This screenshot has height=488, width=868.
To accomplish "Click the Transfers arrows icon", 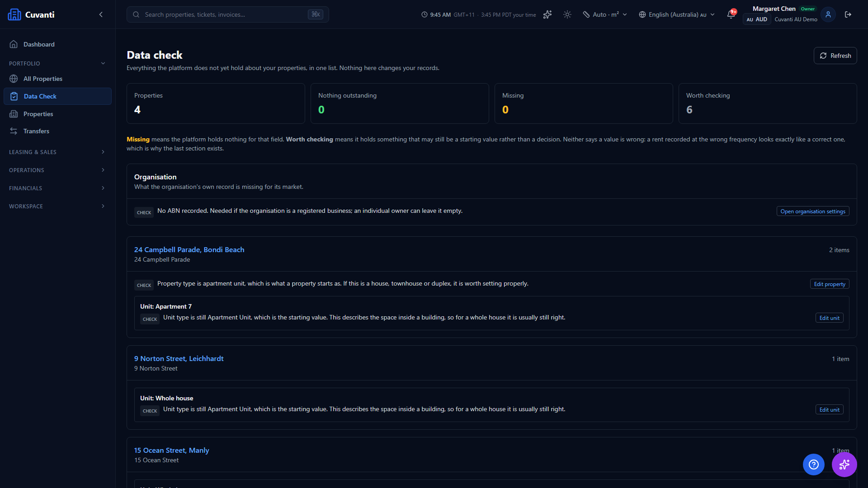I will point(14,131).
